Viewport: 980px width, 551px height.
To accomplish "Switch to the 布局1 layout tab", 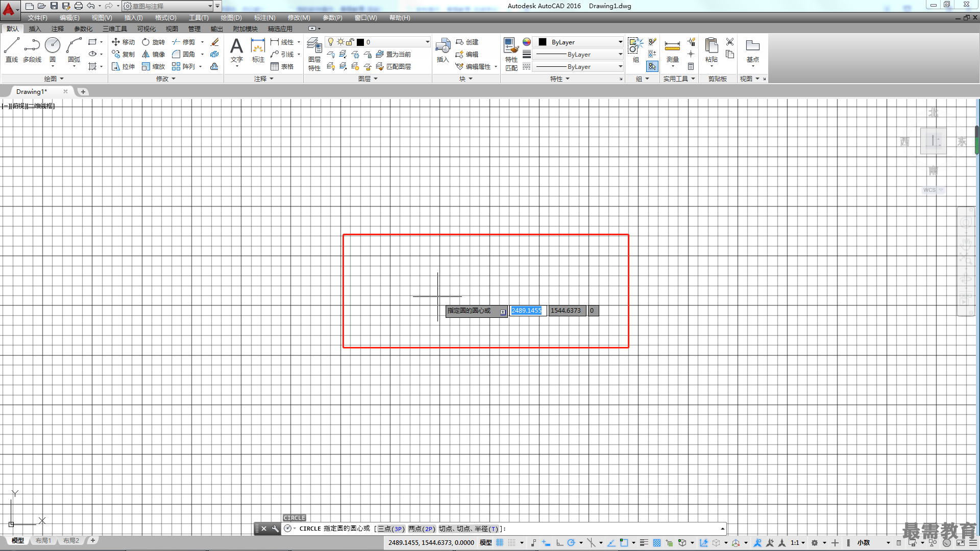I will click(x=43, y=540).
